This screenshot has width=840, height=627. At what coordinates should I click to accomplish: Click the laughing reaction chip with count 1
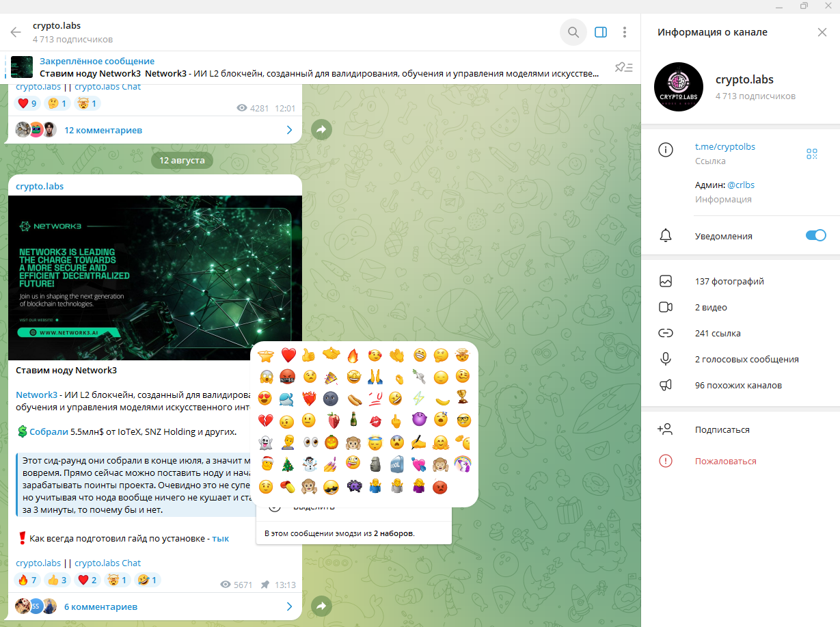[148, 580]
